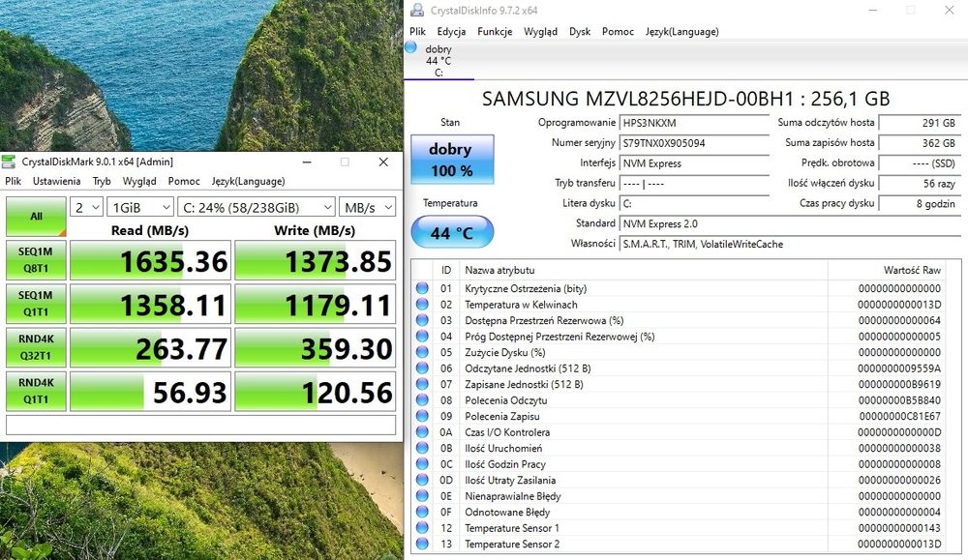Click status circle for Dostępna Przestrzeń Rezerwowa row
Screen dimensions: 968x560
[422, 320]
